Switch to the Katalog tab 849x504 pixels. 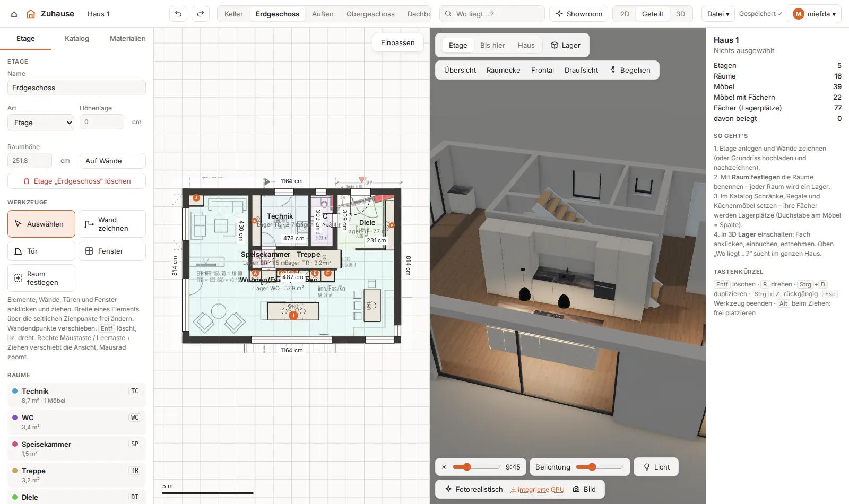[77, 38]
